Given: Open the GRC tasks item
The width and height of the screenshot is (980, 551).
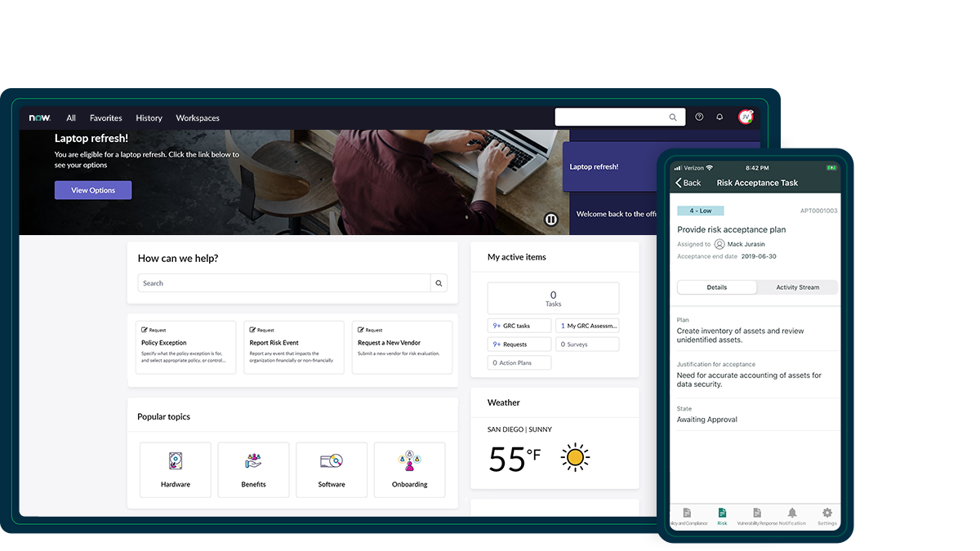Looking at the screenshot, I should 519,326.
